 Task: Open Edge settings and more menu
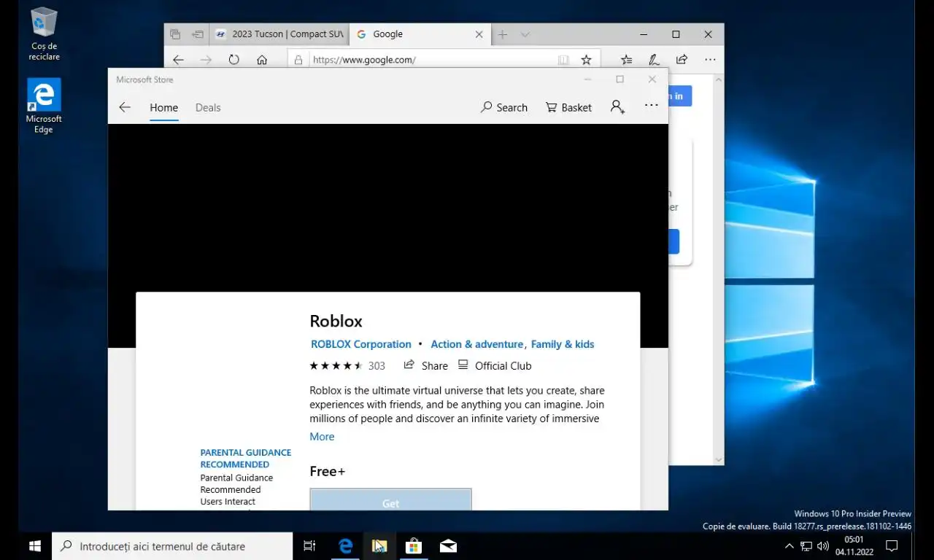pos(709,60)
